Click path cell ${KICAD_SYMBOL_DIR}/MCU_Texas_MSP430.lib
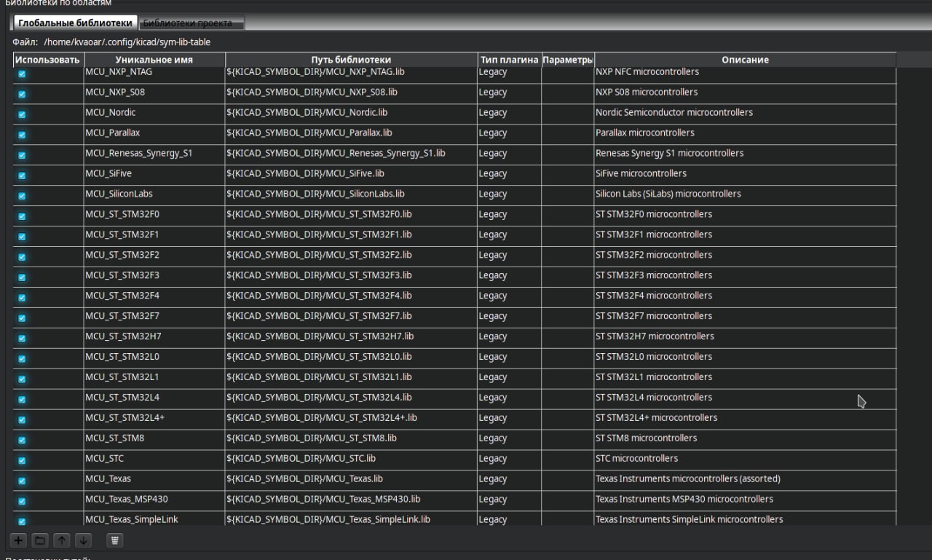 click(x=352, y=500)
